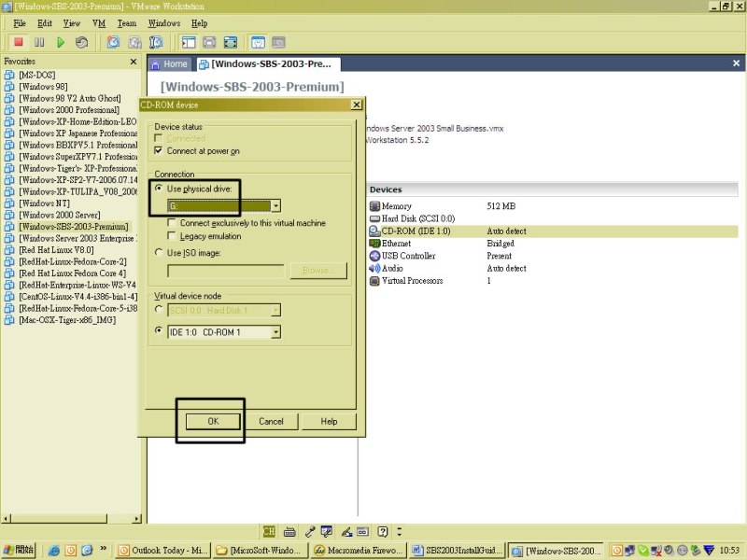Click the 10:53 system tray clock
This screenshot has height=560, width=747.
pos(729,551)
